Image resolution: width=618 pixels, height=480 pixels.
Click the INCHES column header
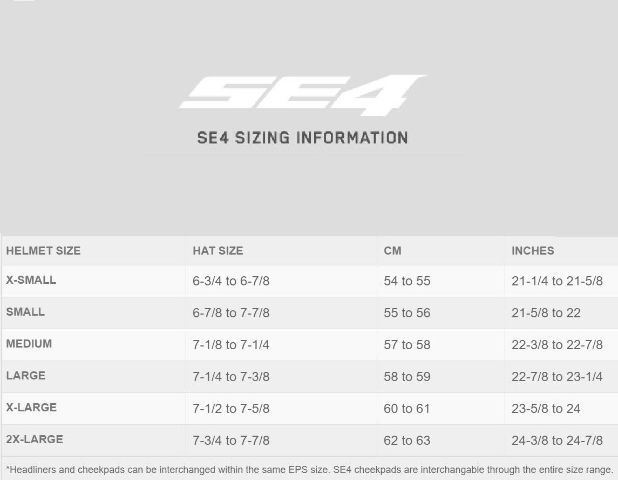coord(533,251)
